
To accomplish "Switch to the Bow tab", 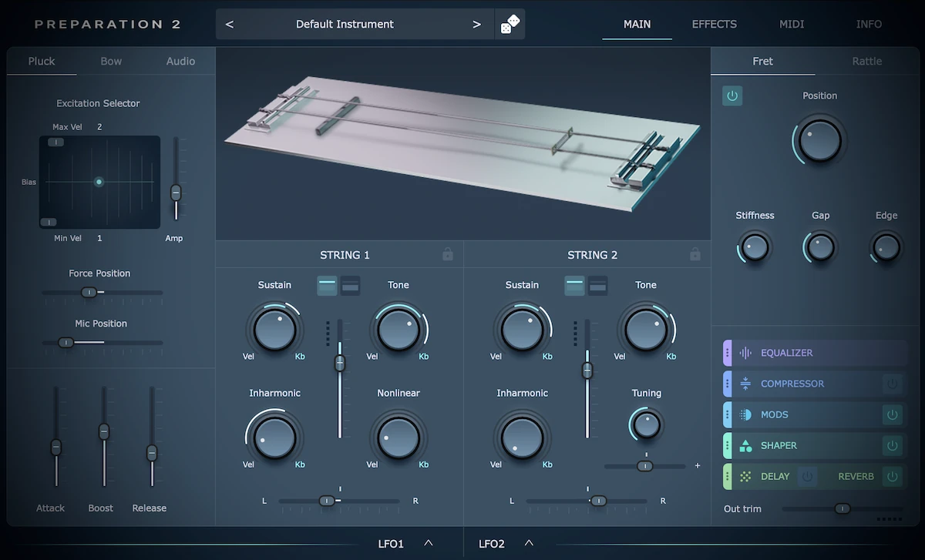I will click(110, 61).
